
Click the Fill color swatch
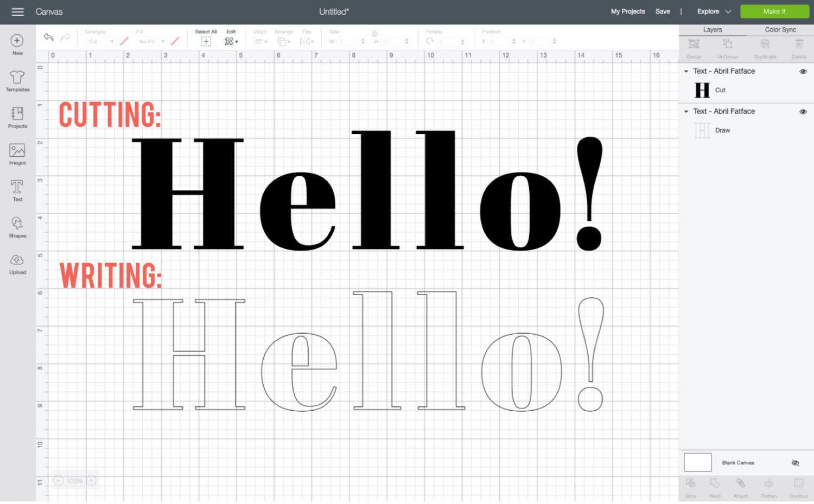[175, 41]
